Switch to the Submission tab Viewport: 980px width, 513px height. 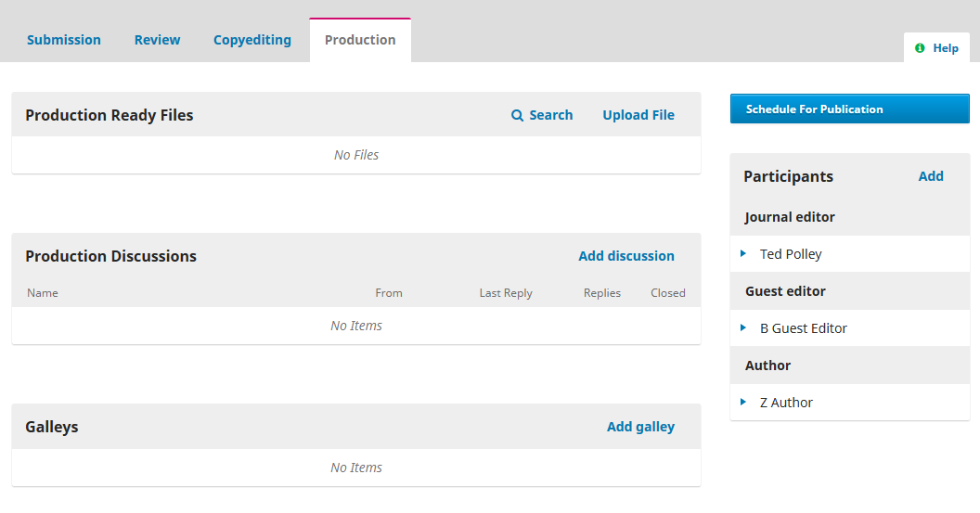pos(64,40)
